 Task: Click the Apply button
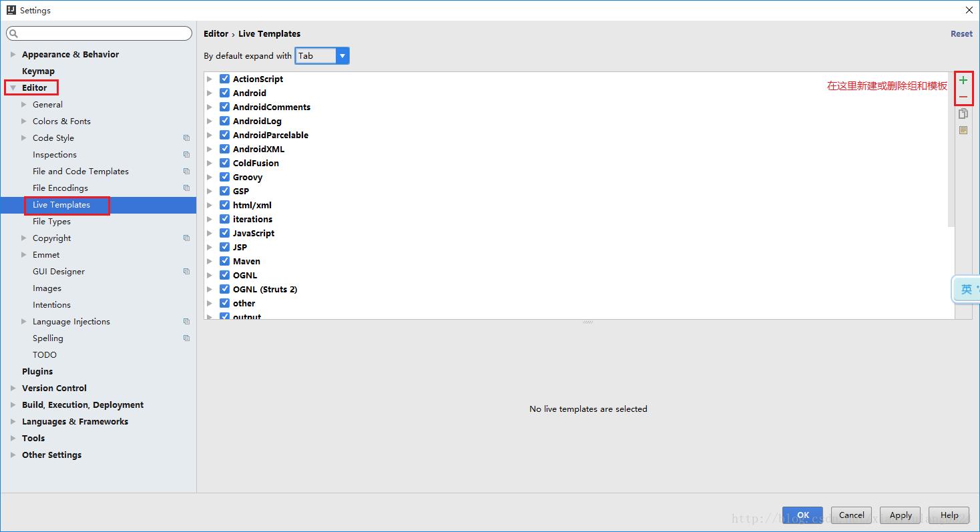point(901,515)
